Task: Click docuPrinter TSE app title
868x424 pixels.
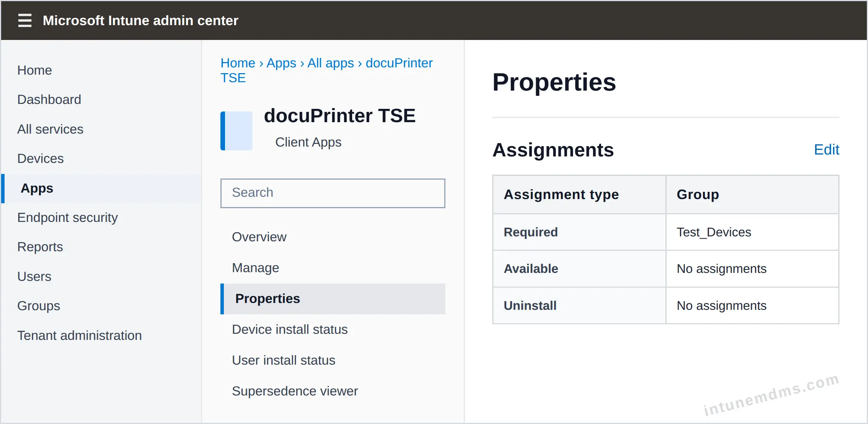Action: (340, 116)
